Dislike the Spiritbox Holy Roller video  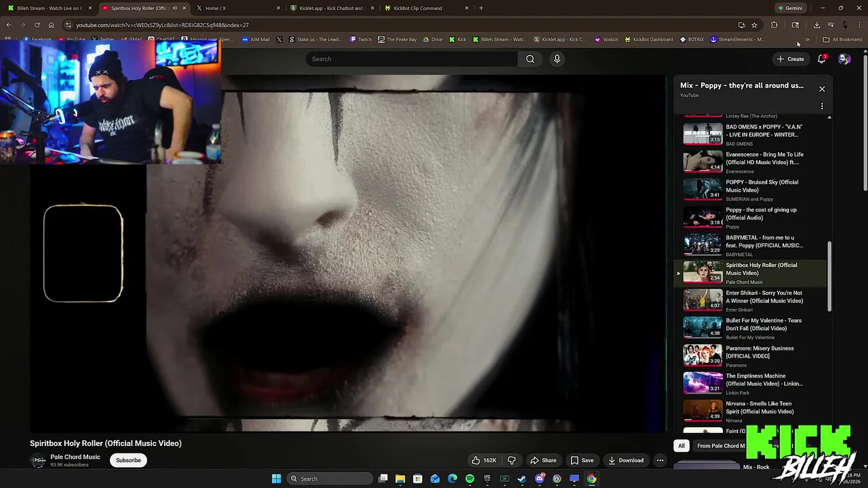[x=512, y=460]
